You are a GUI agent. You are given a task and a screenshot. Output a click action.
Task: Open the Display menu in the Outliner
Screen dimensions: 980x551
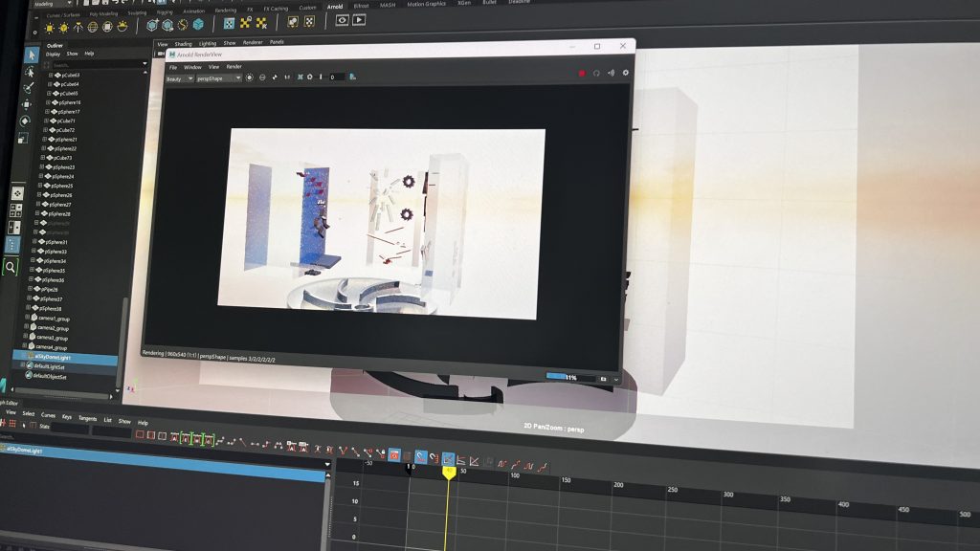(53, 55)
